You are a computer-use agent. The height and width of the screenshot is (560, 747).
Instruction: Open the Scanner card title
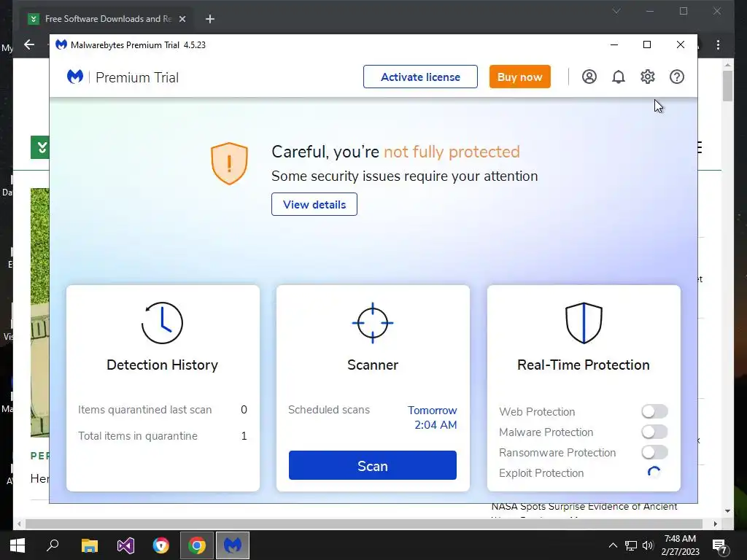[x=373, y=365]
